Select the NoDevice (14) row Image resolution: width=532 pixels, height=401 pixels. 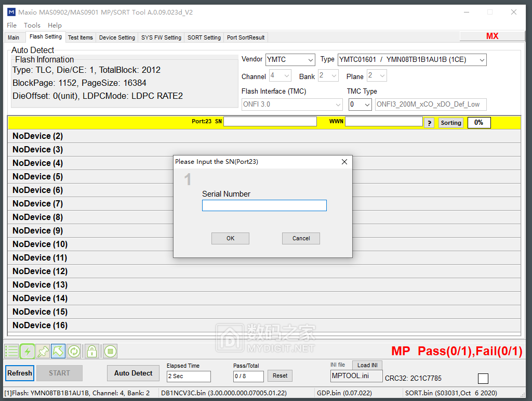(264, 299)
